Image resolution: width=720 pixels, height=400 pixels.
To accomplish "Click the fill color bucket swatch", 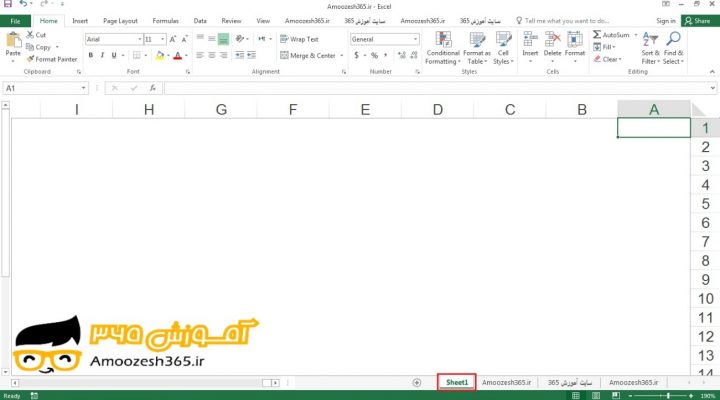I will [159, 56].
